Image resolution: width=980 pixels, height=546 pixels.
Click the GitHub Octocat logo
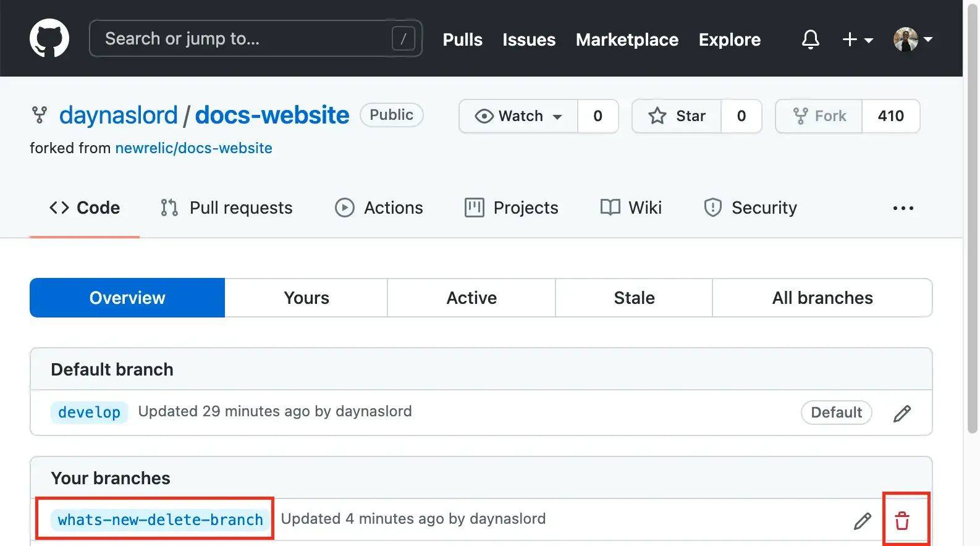[49, 38]
